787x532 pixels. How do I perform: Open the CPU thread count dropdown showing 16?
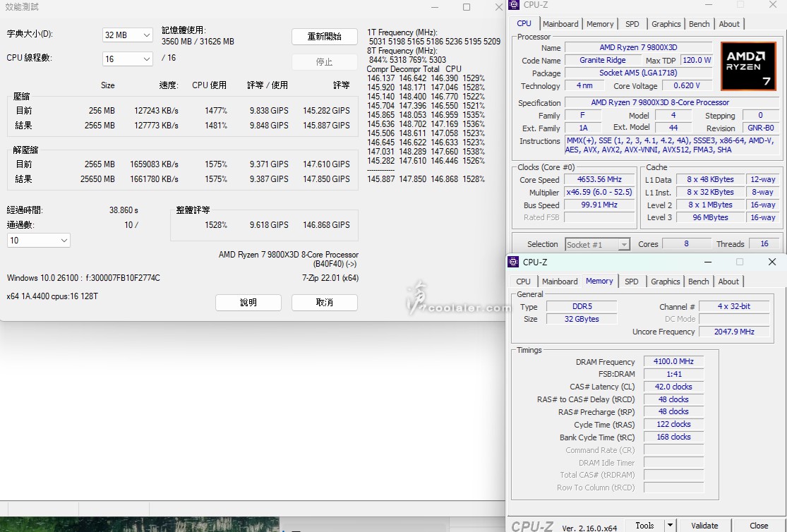[128, 59]
